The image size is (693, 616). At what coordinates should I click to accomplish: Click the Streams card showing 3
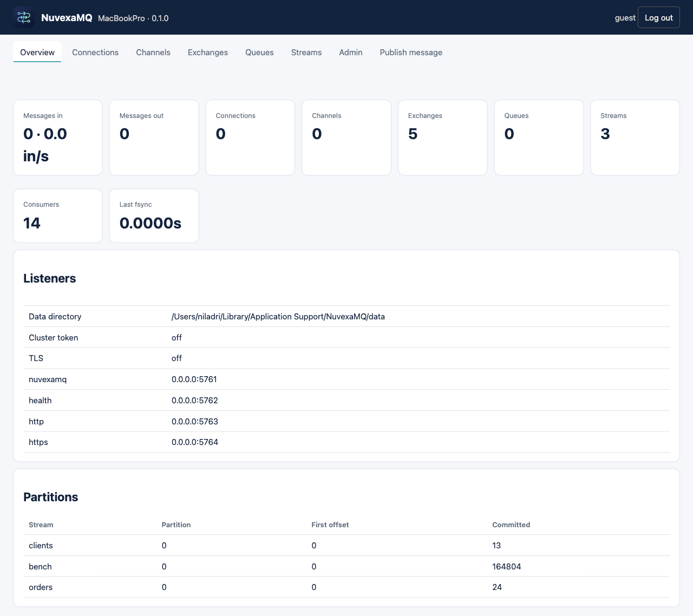635,137
